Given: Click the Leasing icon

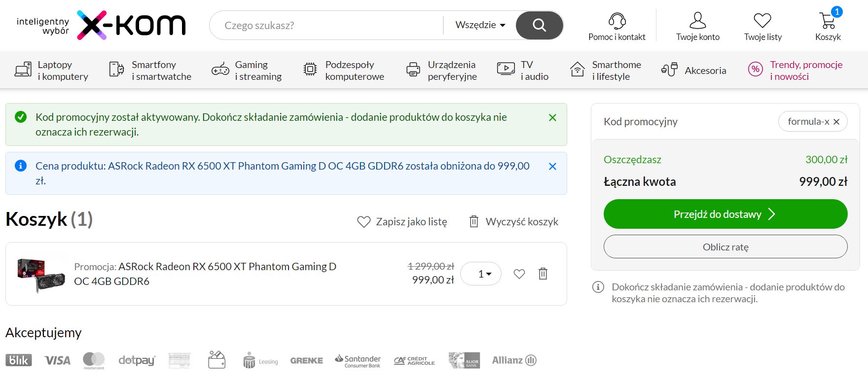Looking at the screenshot, I should tap(260, 360).
